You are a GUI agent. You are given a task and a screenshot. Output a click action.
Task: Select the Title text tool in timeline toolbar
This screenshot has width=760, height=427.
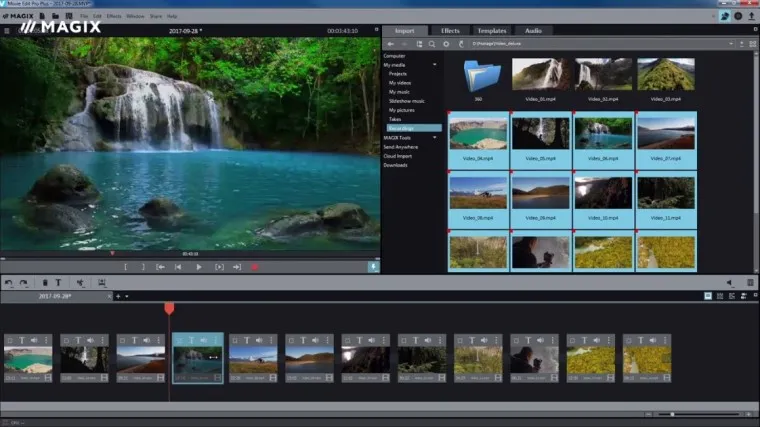pos(58,283)
